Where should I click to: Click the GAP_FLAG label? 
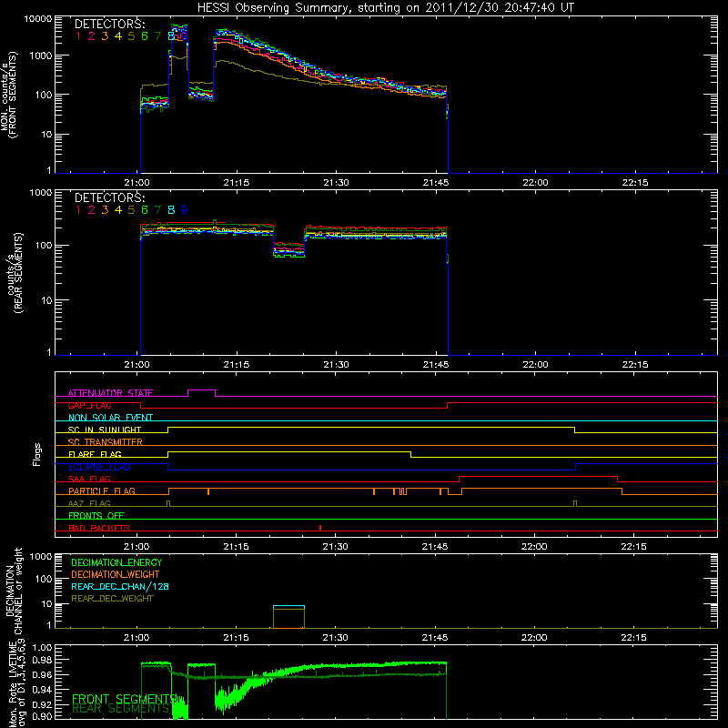89,405
